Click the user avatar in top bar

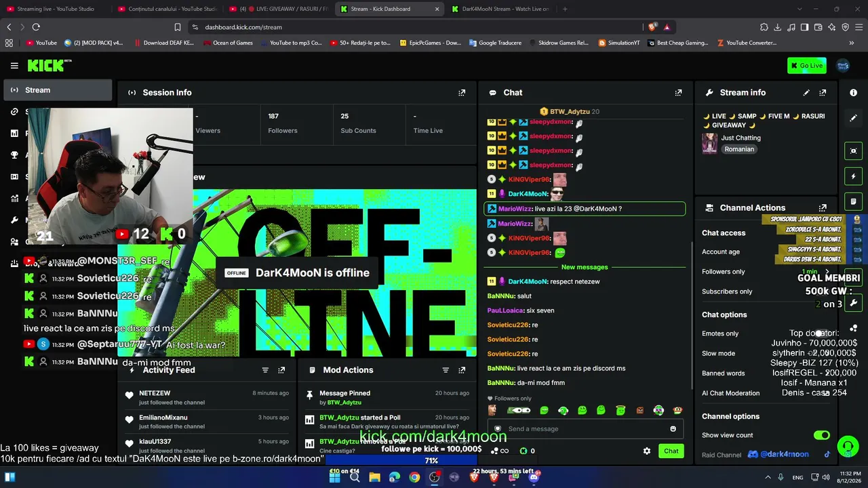pyautogui.click(x=843, y=66)
